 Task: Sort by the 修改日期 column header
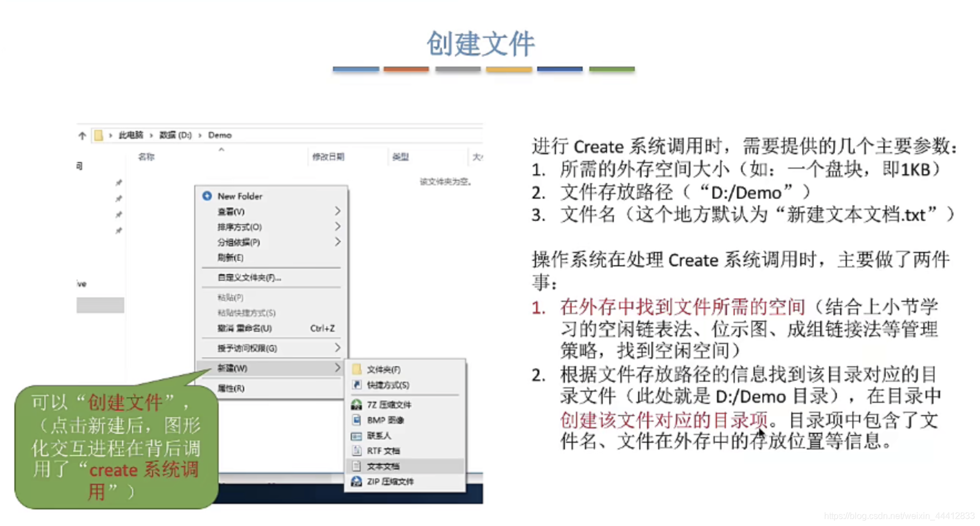coord(329,157)
